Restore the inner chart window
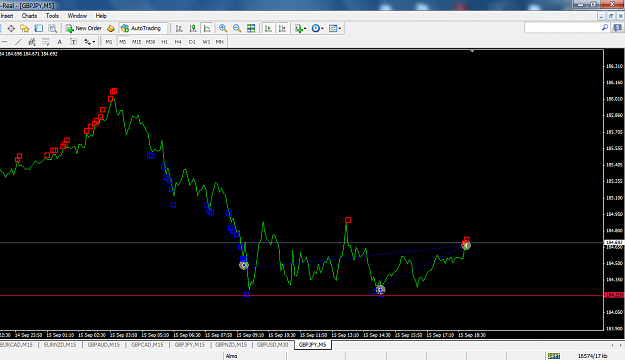625x360 pixels. click(611, 16)
